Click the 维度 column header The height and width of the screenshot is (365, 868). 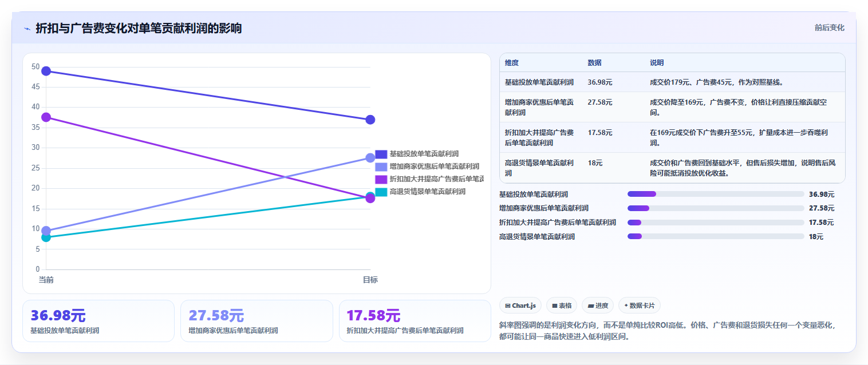point(512,62)
